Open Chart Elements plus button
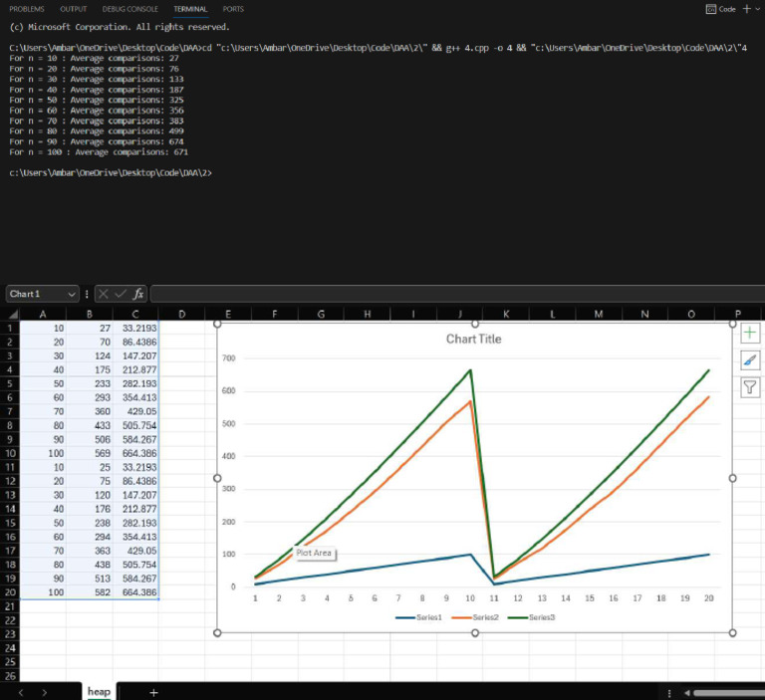 pos(750,334)
